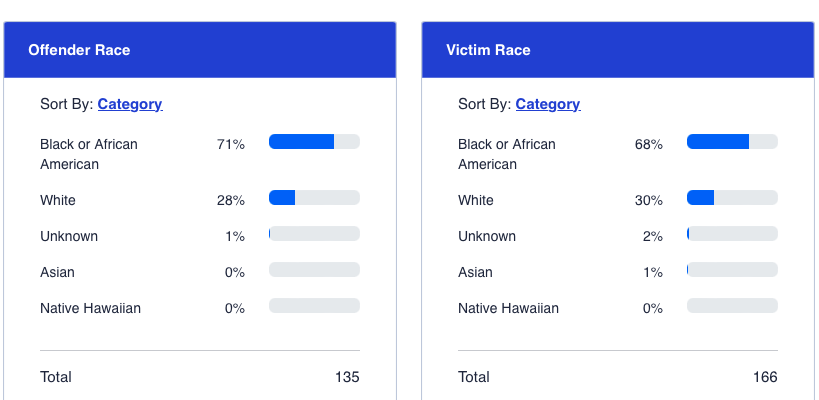Select the Victim Race total value 166
Image resolution: width=819 pixels, height=400 pixels.
click(765, 377)
